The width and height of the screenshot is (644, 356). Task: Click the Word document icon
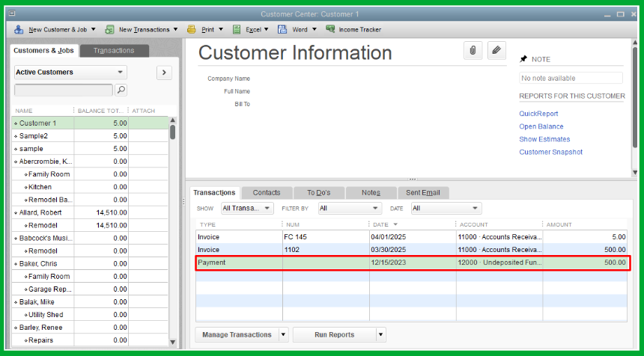tap(283, 30)
